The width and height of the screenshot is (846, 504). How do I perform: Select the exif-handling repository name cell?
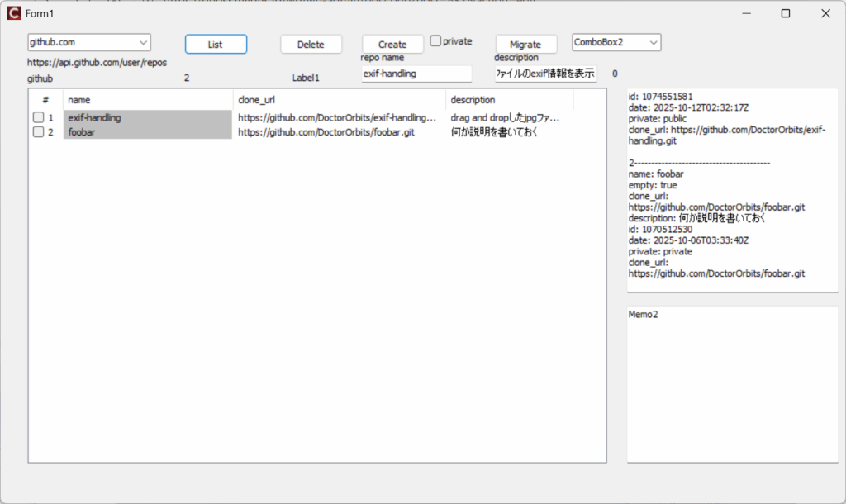147,117
